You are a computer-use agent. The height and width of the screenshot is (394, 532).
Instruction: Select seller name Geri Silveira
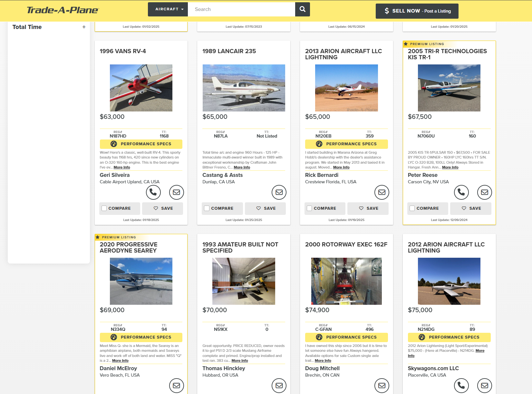[115, 175]
